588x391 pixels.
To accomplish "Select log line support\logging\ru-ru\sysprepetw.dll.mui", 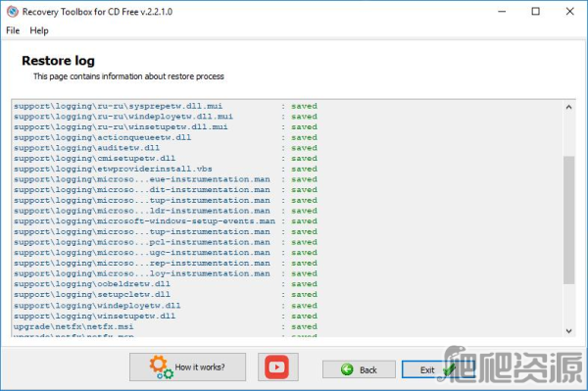I will [166, 106].
